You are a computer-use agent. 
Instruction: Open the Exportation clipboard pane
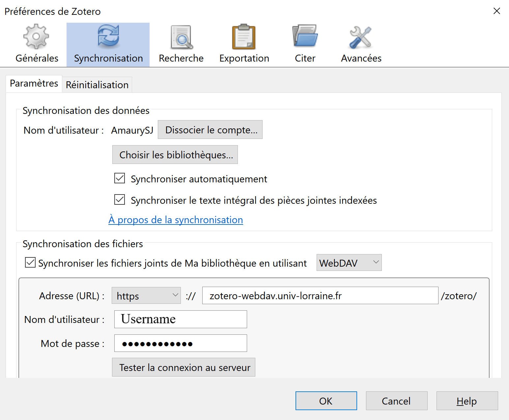(244, 44)
